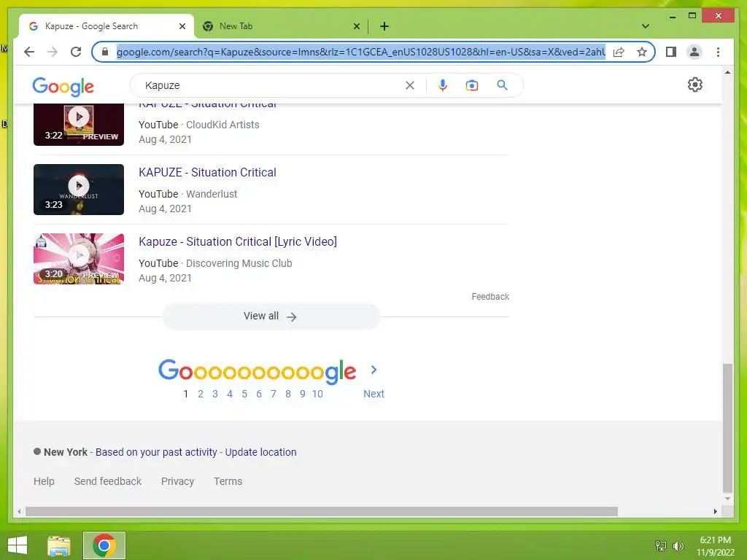Open the Help footer link
Image resolution: width=747 pixels, height=560 pixels.
pos(44,481)
